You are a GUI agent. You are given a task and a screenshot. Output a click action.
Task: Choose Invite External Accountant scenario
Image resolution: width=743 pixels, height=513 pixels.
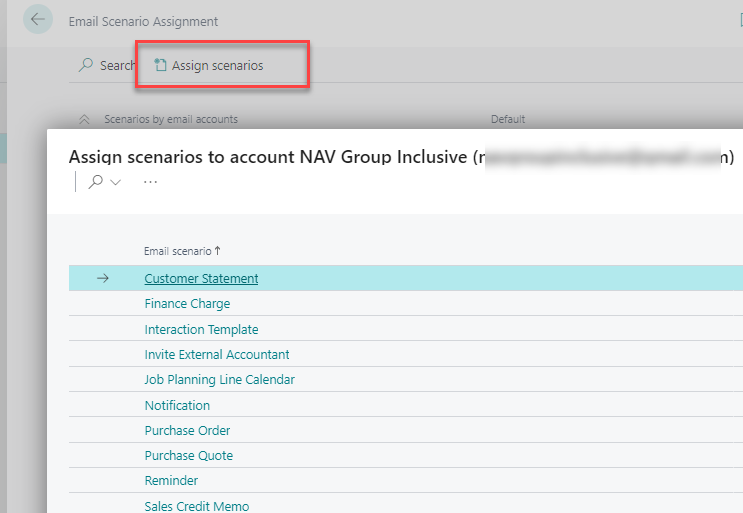(217, 354)
